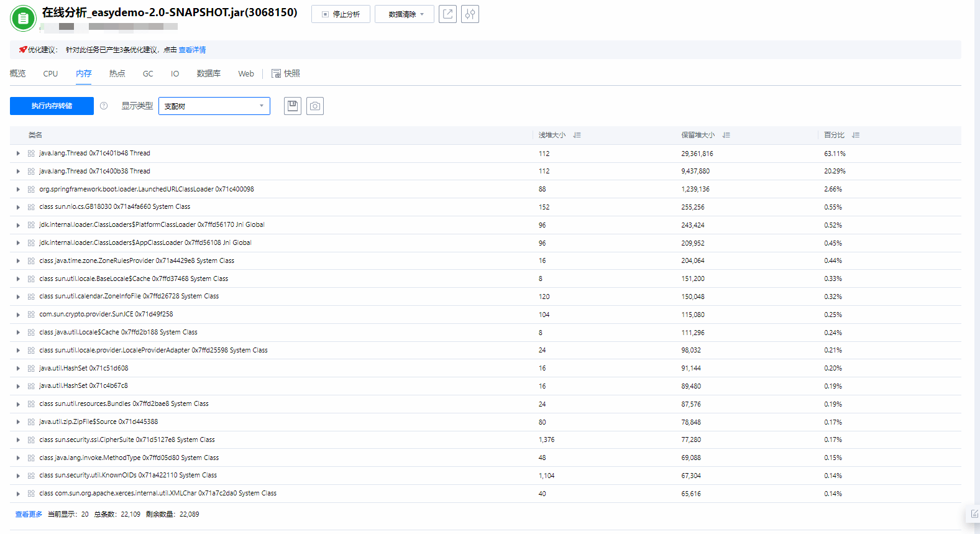Click object icon of KnownOIDs row
The image size is (980, 534).
click(31, 476)
